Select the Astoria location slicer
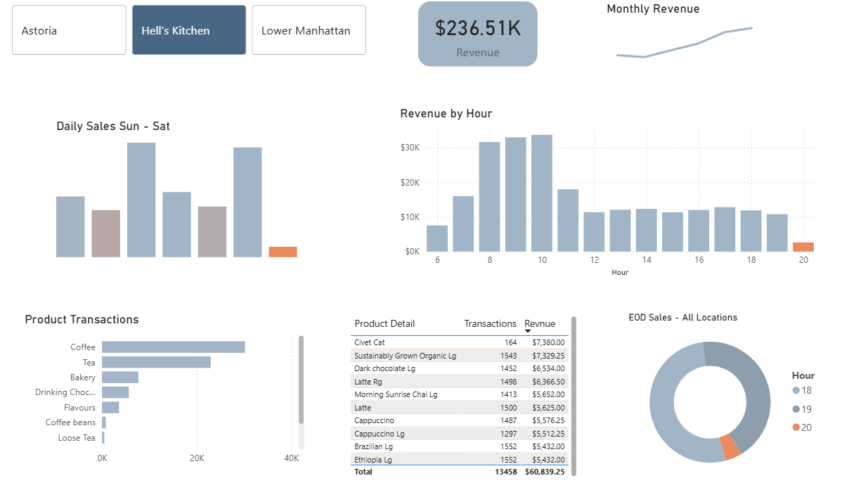Viewport: 861px width, 504px height. [69, 30]
